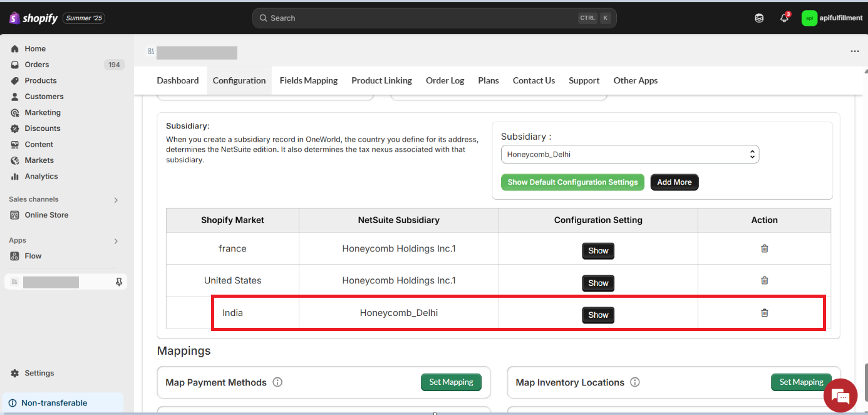This screenshot has height=415, width=868.
Task: Click info icon next to Map Inventory Locations
Action: pyautogui.click(x=634, y=382)
